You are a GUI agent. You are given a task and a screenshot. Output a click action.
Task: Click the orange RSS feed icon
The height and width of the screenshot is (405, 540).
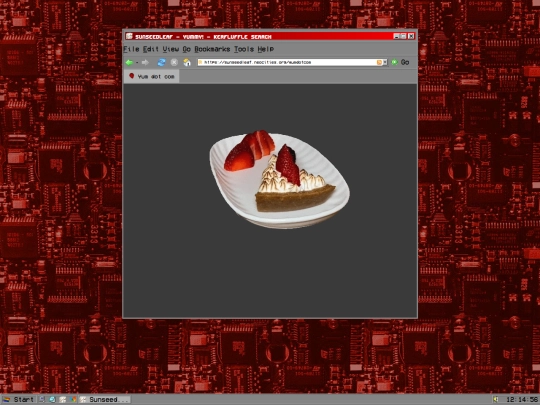tap(379, 62)
